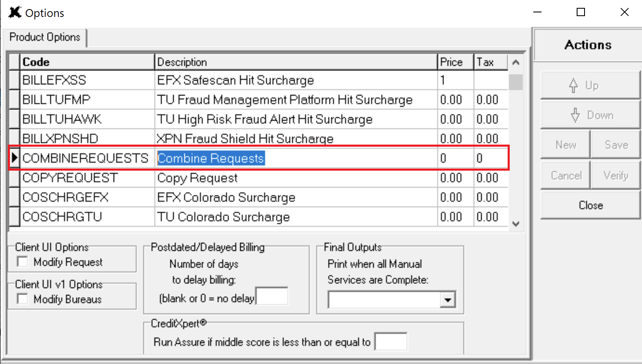This screenshot has width=642, height=364.
Task: Select the BILLTUFMP code cell
Action: tap(87, 100)
